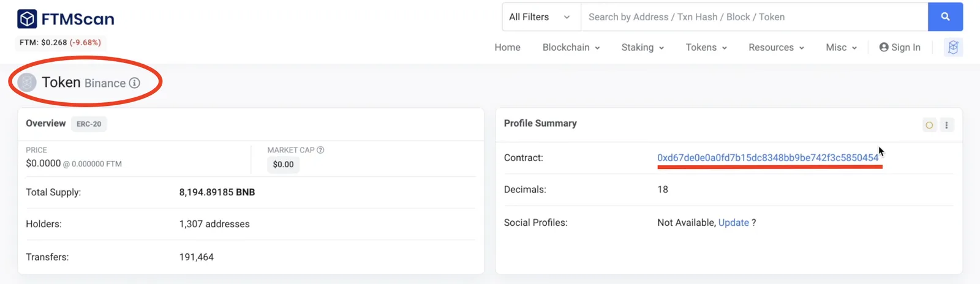Viewport: 980px width, 284px height.
Task: Click the Fantom network icon beside Sign In
Action: click(953, 47)
